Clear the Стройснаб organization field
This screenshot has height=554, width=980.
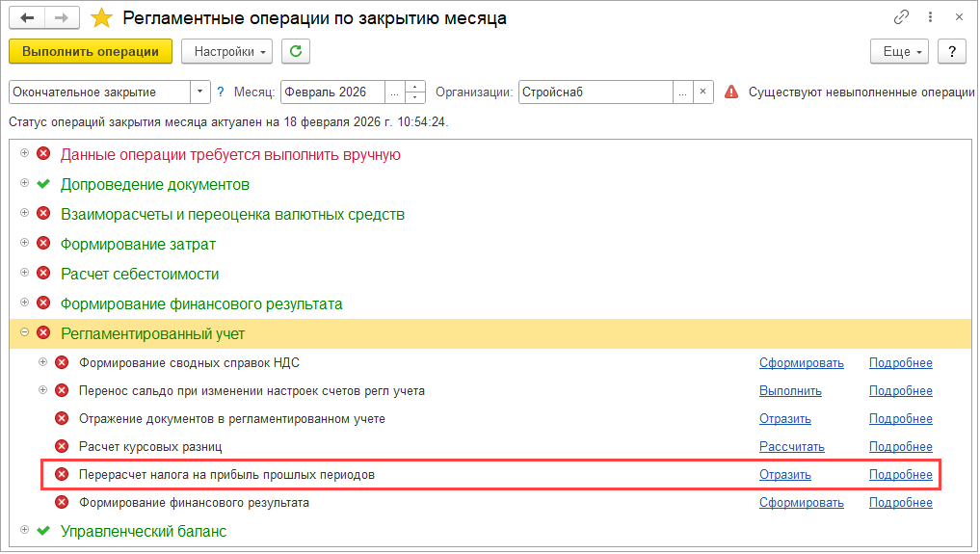(x=703, y=92)
